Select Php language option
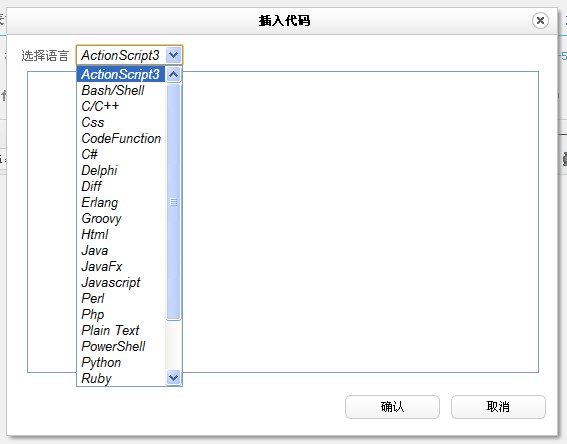The width and height of the screenshot is (567, 444). [x=121, y=314]
